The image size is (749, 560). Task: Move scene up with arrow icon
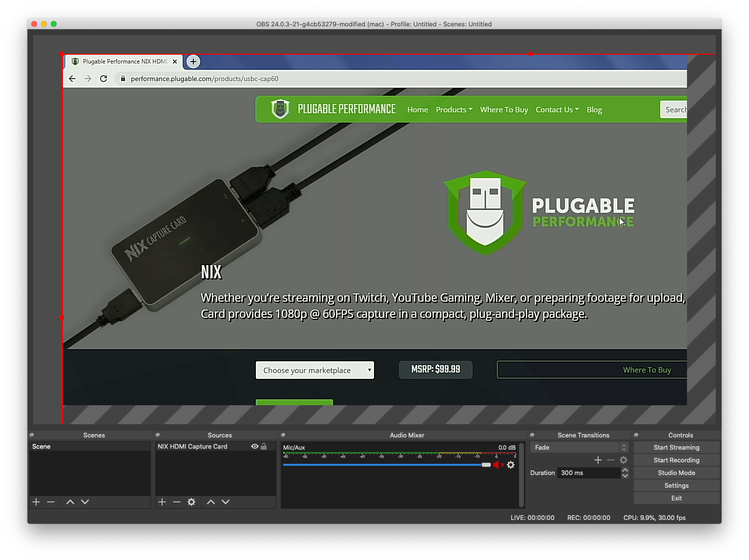70,502
